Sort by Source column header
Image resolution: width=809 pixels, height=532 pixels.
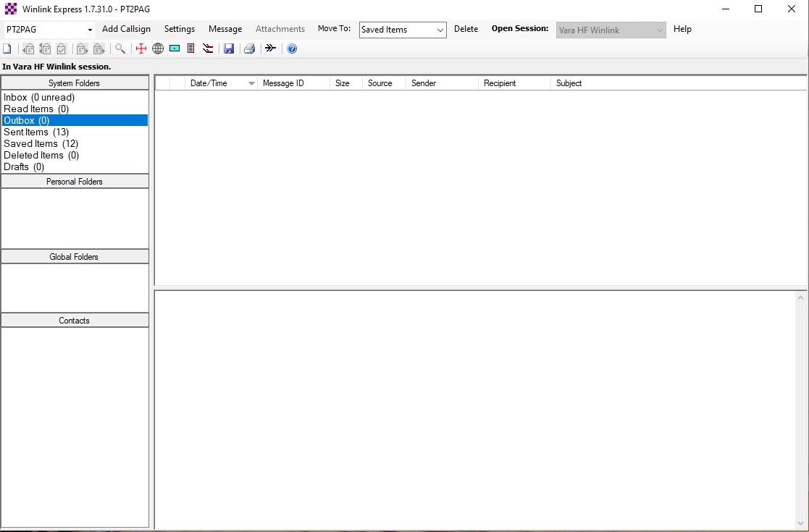(x=385, y=83)
